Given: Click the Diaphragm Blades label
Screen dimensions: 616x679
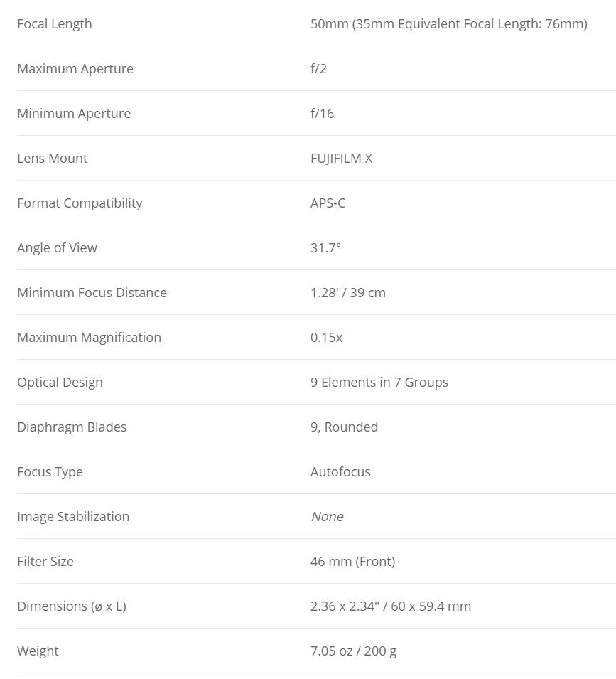Looking at the screenshot, I should point(72,427).
